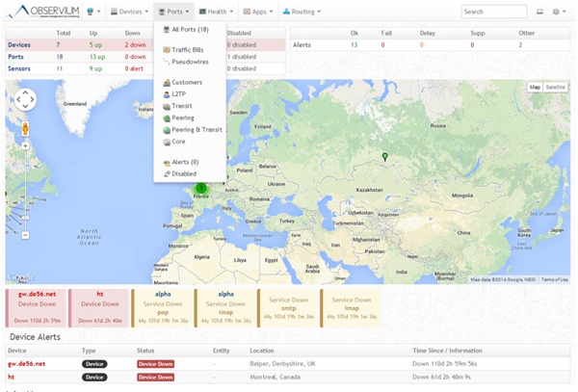This screenshot has width=578, height=392.
Task: Click the Peering icon
Action: [167, 118]
